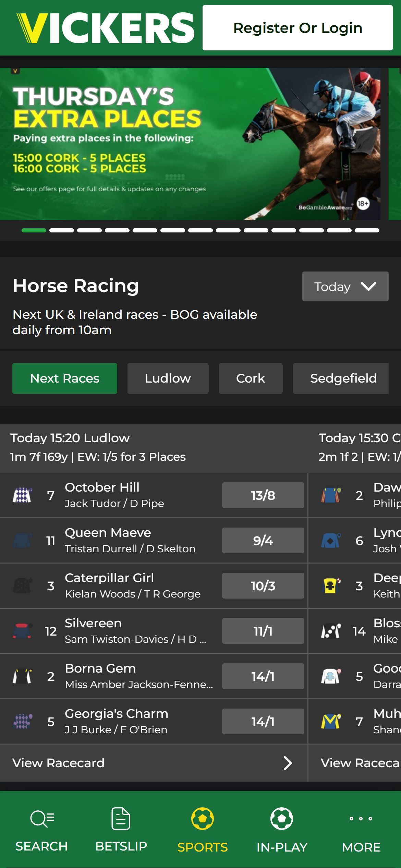
Task: Click "Jack Tudor / D Pipe" text
Action: click(x=114, y=503)
